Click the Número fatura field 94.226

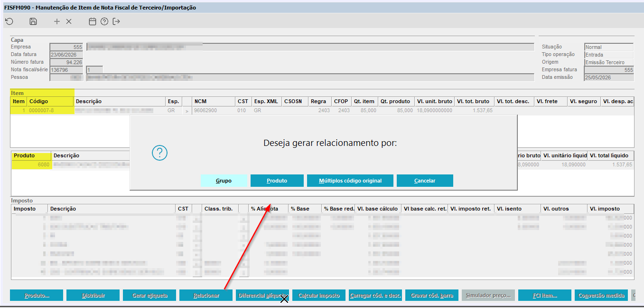66,62
